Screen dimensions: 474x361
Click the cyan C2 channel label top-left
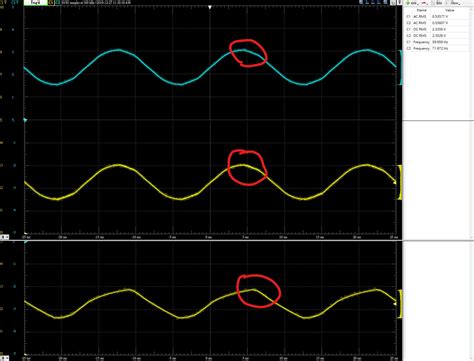pyautogui.click(x=15, y=2)
